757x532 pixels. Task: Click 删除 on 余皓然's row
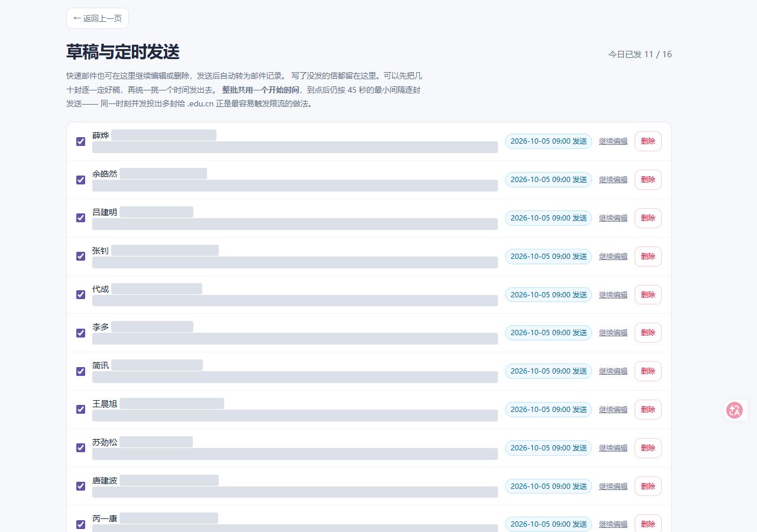[648, 180]
